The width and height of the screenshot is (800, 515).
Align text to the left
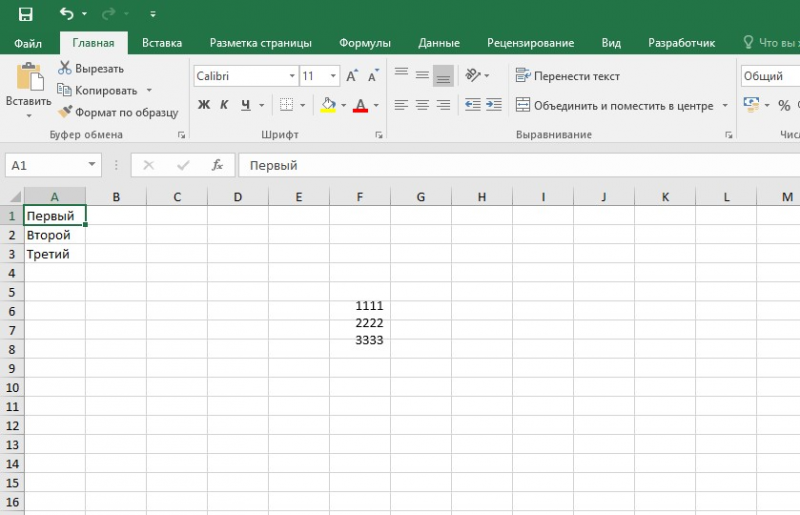click(401, 105)
